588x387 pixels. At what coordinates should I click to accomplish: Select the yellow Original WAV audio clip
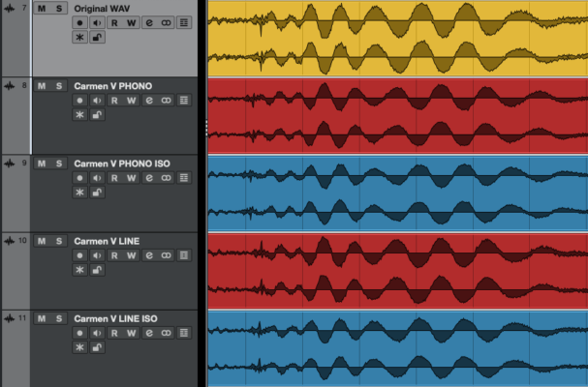coord(397,37)
